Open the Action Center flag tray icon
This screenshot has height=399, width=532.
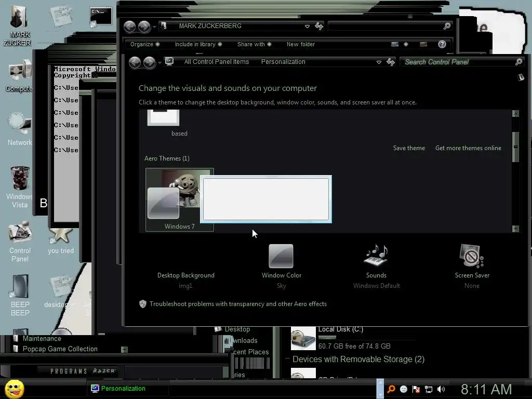[416, 389]
